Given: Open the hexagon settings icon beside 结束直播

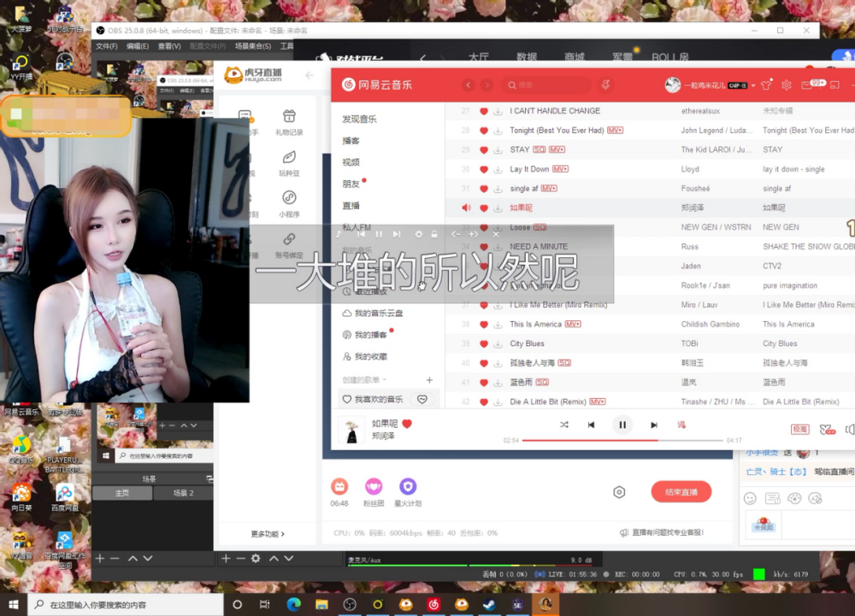Looking at the screenshot, I should (x=619, y=492).
